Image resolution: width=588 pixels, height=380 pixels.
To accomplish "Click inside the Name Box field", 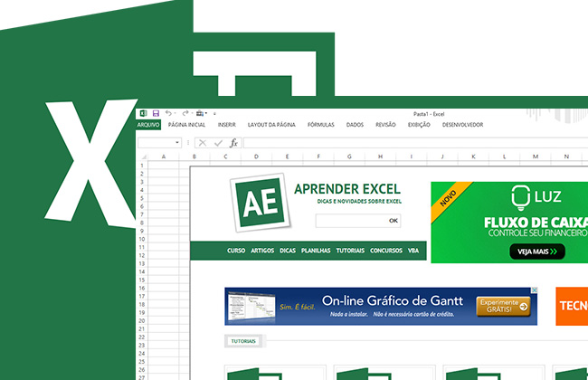I will click(x=156, y=143).
